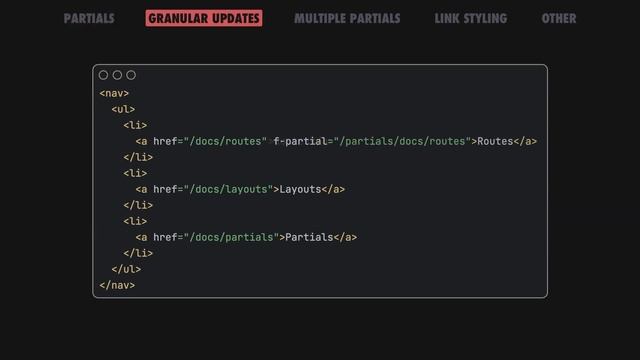The width and height of the screenshot is (640, 360).
Task: Click the "/docs/partials" href value
Action: click(x=231, y=237)
